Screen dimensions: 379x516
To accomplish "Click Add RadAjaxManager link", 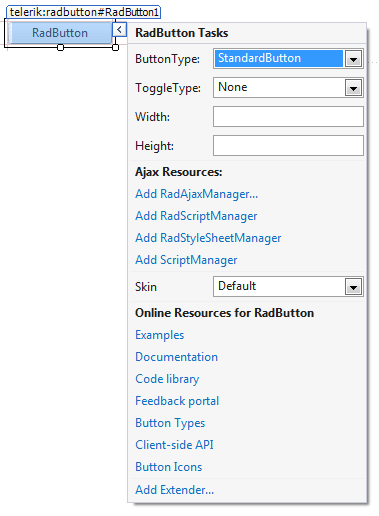I will (196, 194).
